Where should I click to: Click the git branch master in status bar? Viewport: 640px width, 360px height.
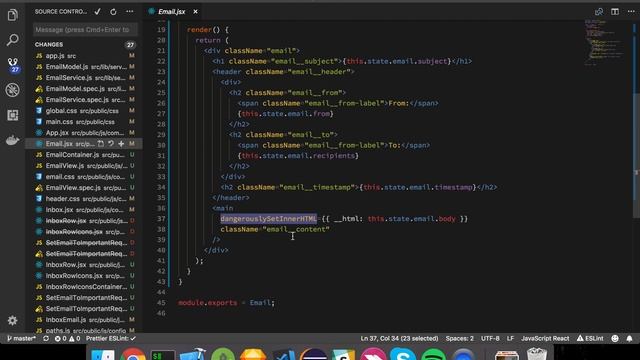22,338
